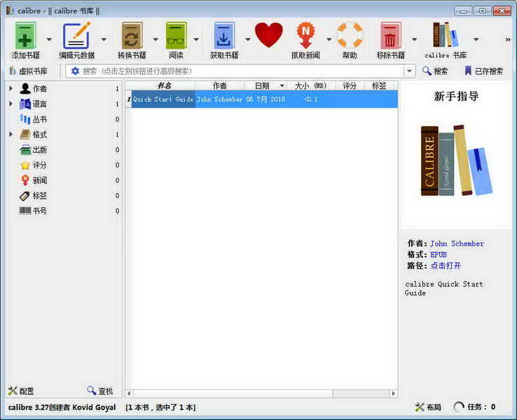Screen dimensions: 517x420
Task: Click the horizontal scrollbar left arrow
Action: pos(129,393)
